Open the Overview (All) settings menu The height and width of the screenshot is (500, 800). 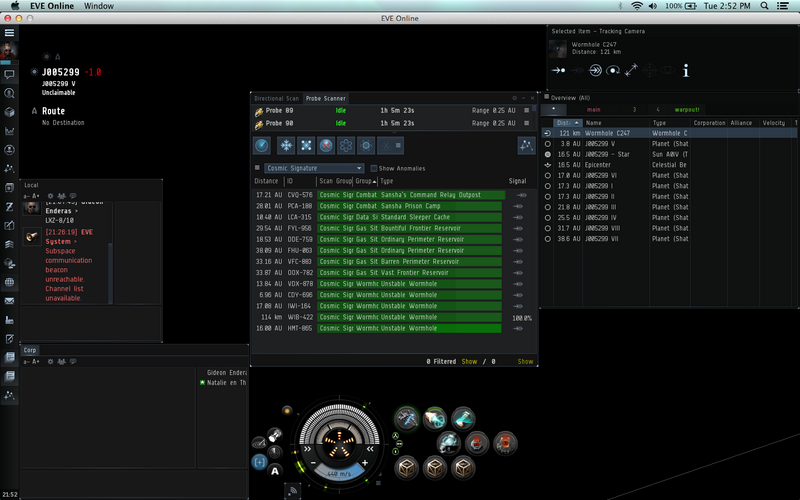coord(546,97)
